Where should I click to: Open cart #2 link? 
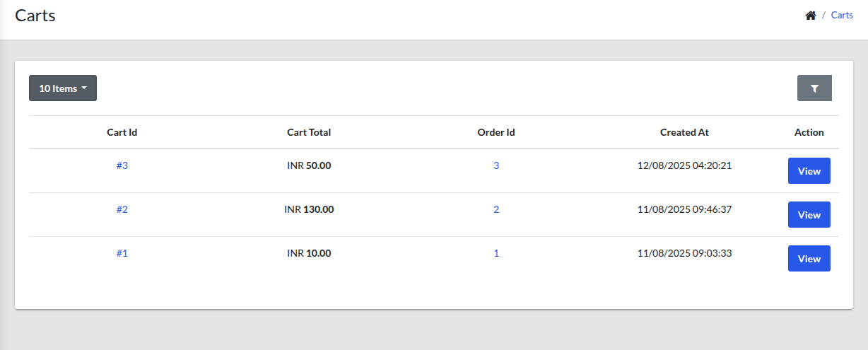click(122, 209)
